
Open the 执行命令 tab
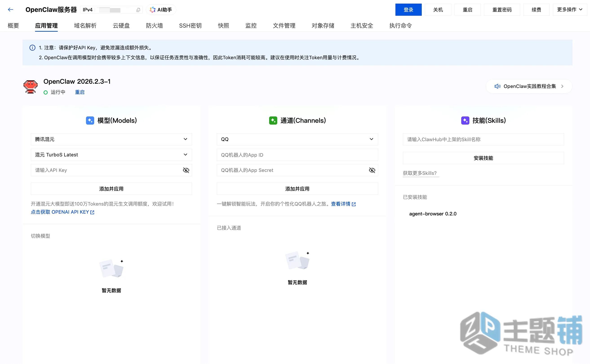click(x=400, y=26)
